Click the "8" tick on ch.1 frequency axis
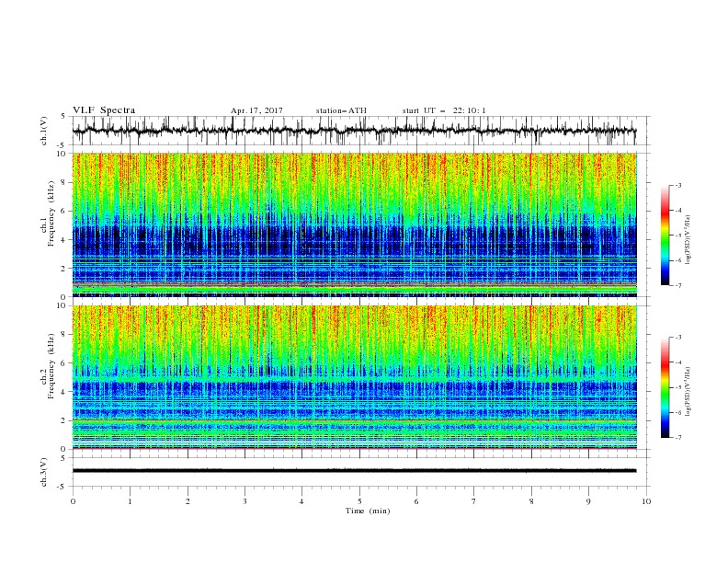The width and height of the screenshot is (728, 563). 64,182
